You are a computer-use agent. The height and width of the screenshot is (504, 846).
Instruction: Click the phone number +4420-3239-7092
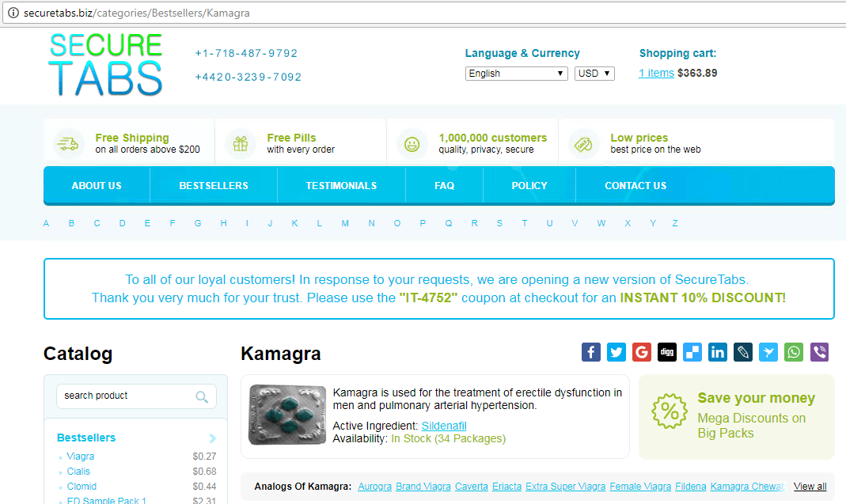248,78
